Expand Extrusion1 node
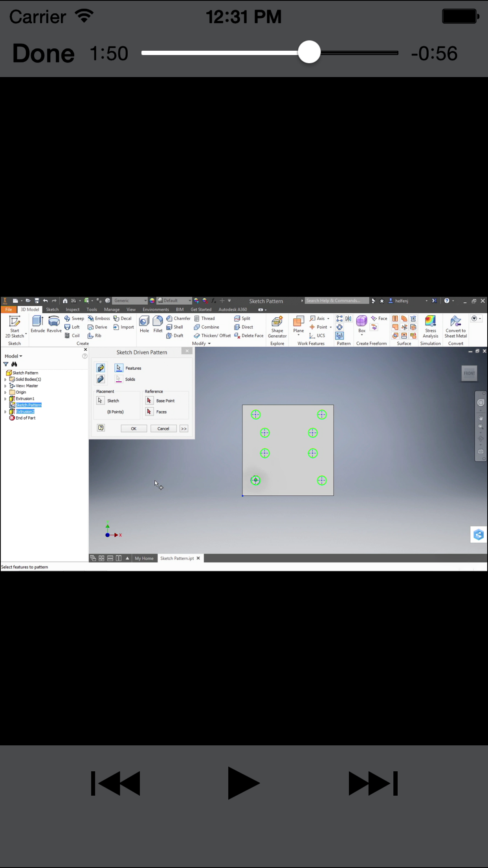The image size is (488, 868). (x=6, y=399)
